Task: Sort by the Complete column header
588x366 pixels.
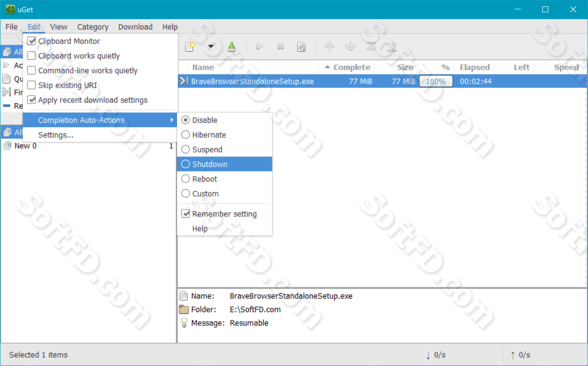Action: [x=347, y=67]
